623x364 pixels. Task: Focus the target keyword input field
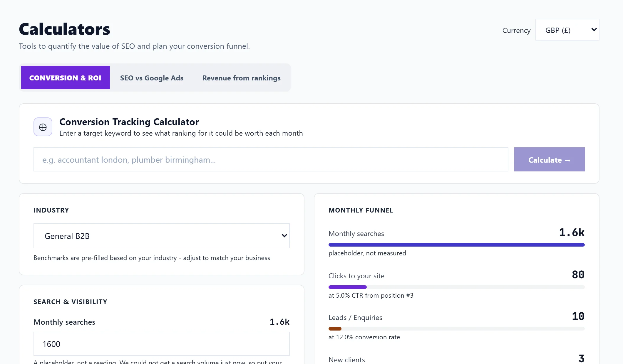[271, 160]
